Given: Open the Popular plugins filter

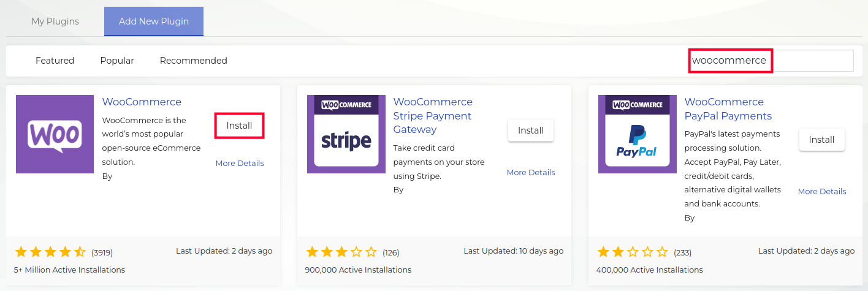Looking at the screenshot, I should click(117, 61).
